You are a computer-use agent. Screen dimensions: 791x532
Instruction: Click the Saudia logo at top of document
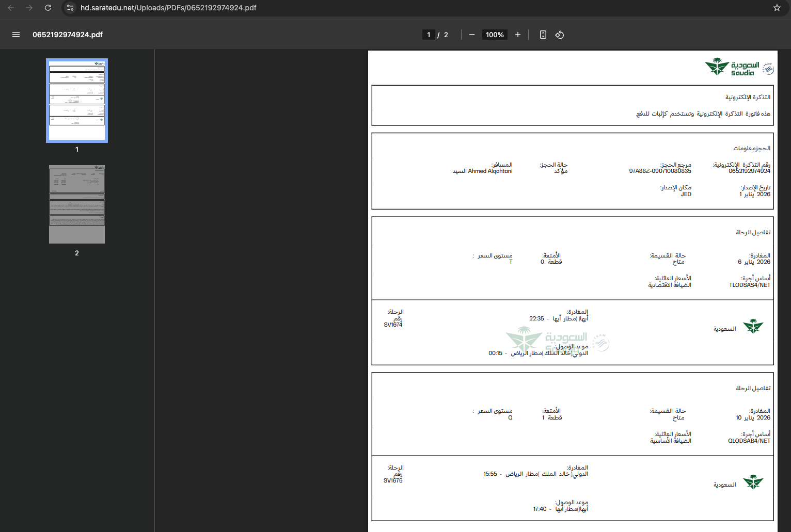point(738,67)
